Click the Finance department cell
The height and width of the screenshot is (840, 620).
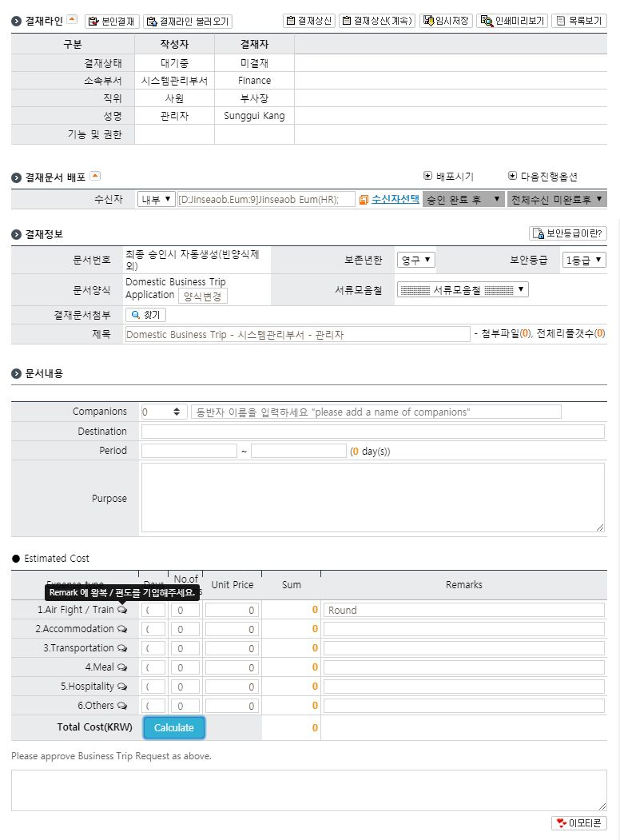tap(254, 81)
